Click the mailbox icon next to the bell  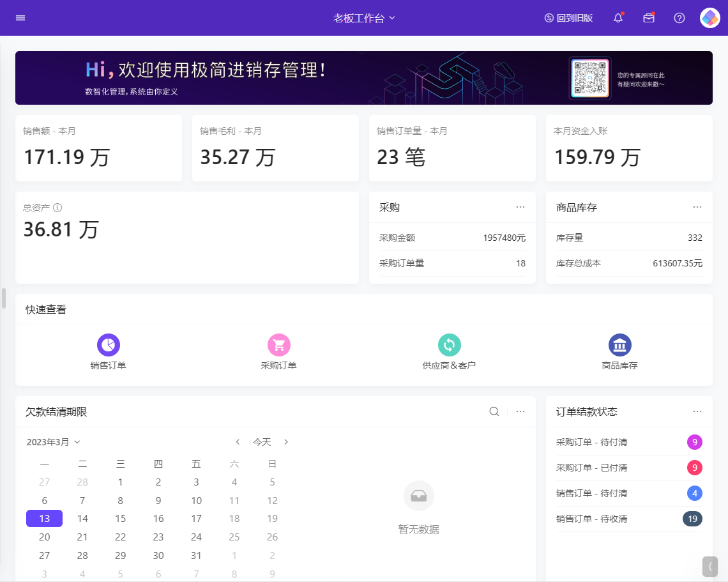[x=648, y=17]
